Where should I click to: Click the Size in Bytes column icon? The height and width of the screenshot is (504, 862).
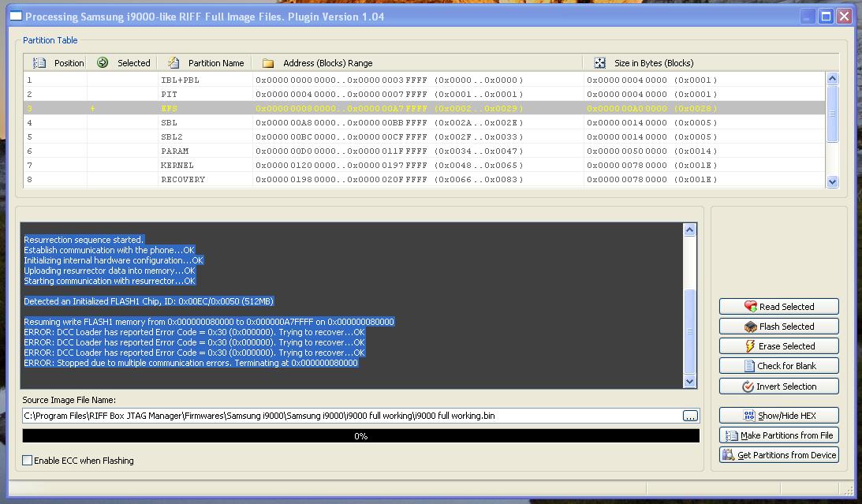(599, 62)
